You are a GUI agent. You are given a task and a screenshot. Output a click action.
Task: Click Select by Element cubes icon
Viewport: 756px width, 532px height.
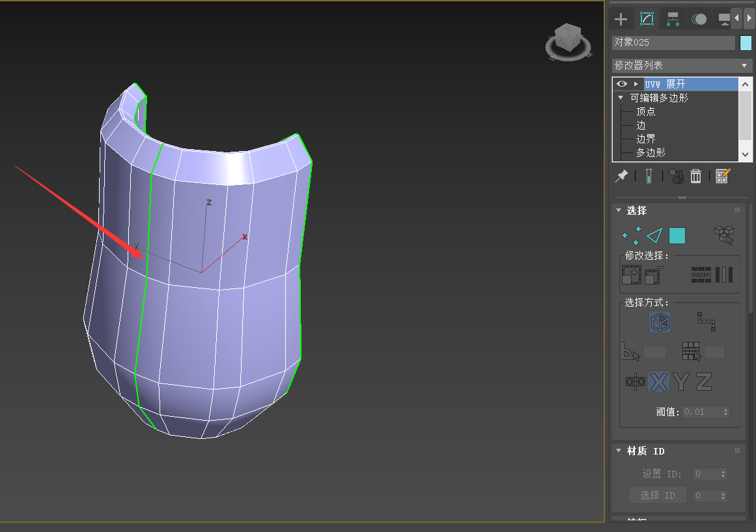[x=724, y=235]
